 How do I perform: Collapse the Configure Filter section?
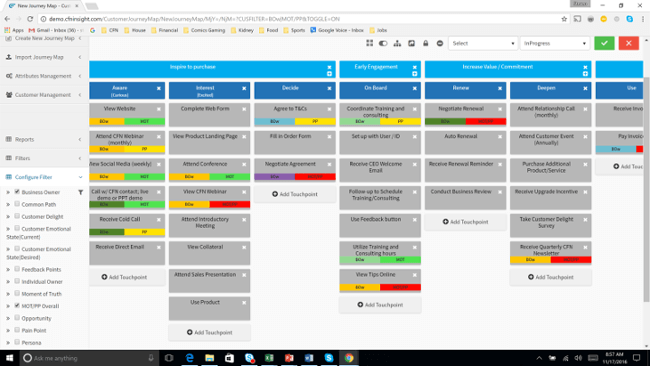(44, 177)
